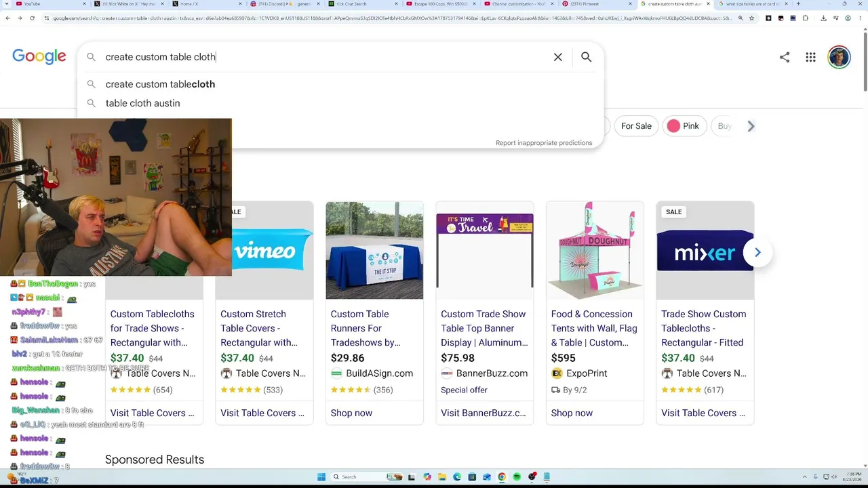Image resolution: width=868 pixels, height=488 pixels.
Task: Open the Windows Start menu
Action: [321, 477]
